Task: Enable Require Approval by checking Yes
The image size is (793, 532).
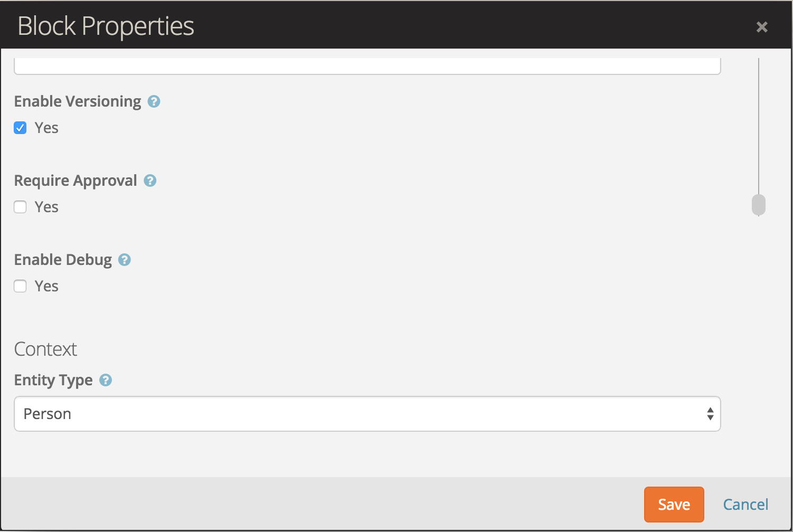Action: [x=20, y=207]
